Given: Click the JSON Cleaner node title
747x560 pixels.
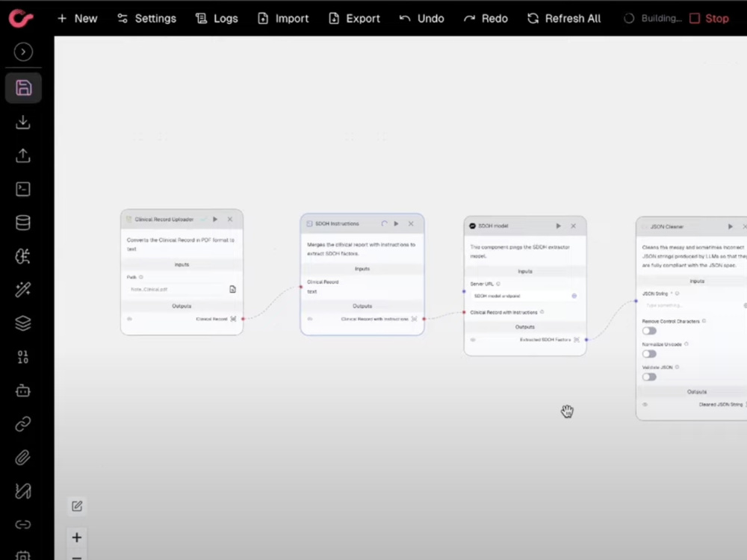Looking at the screenshot, I should pos(667,227).
